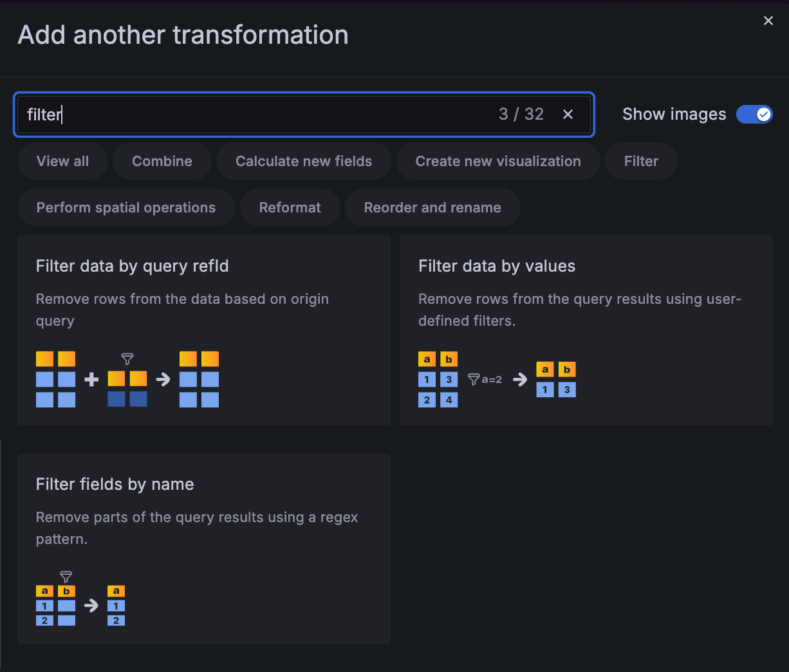Open the Combine category filter
Viewport: 789px width, 672px height.
[x=162, y=161]
